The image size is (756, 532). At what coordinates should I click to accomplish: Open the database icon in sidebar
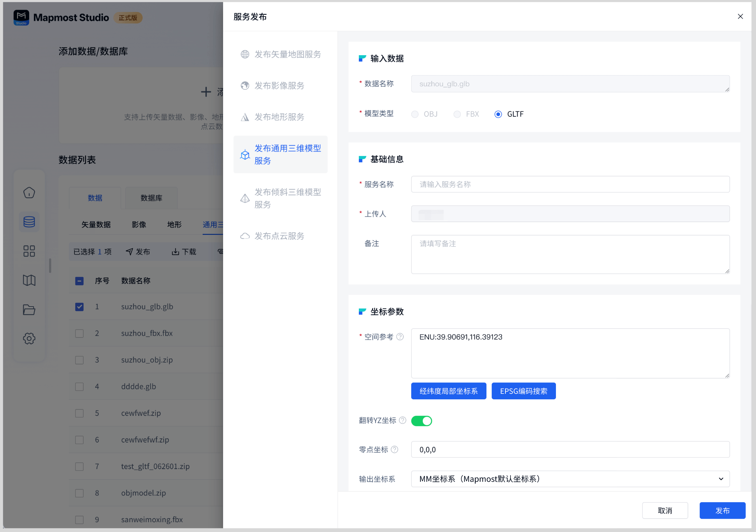click(29, 222)
